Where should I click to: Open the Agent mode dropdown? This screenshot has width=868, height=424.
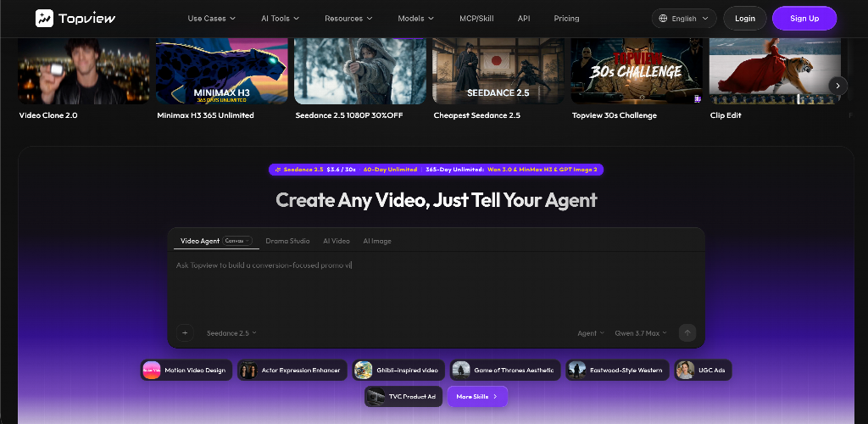pos(591,333)
